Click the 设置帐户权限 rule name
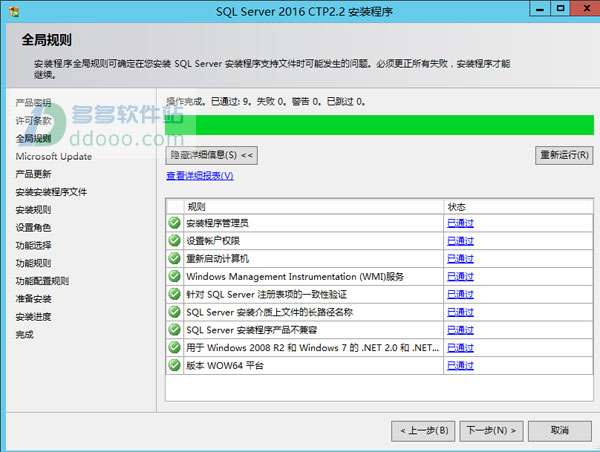Viewport: 600px width, 452px height. [213, 241]
